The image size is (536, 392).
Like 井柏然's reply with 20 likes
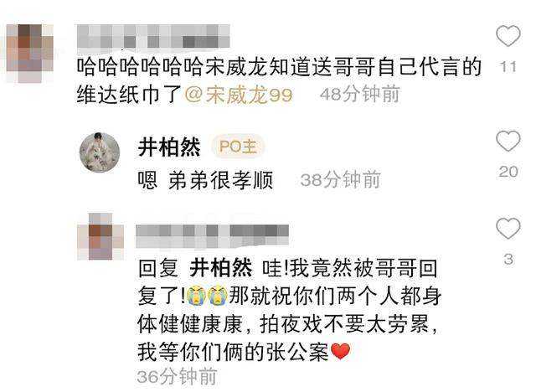click(508, 141)
